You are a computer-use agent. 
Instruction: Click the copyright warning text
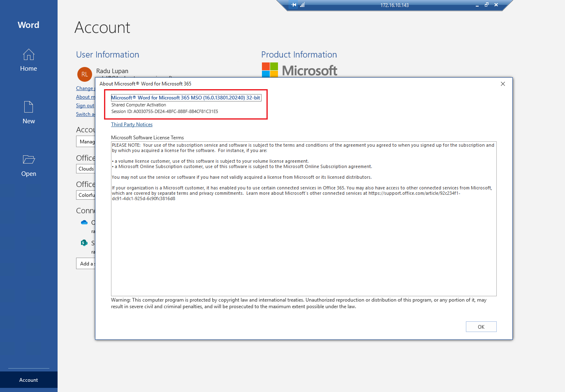click(299, 303)
